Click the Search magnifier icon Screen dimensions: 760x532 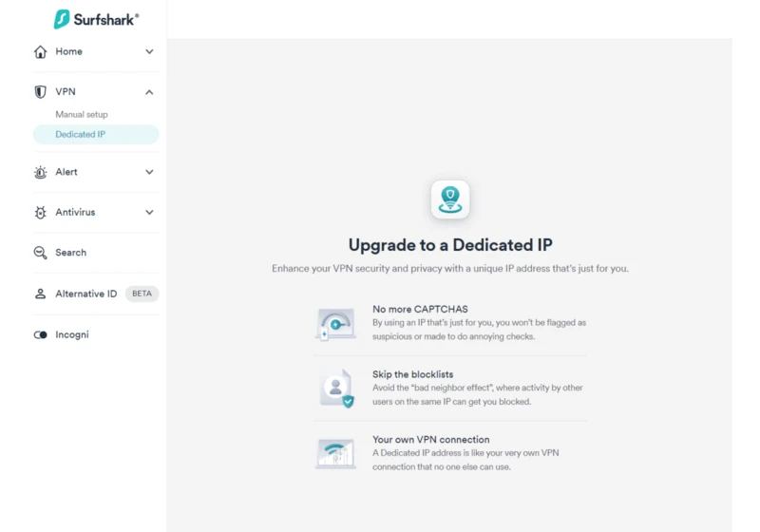(40, 253)
